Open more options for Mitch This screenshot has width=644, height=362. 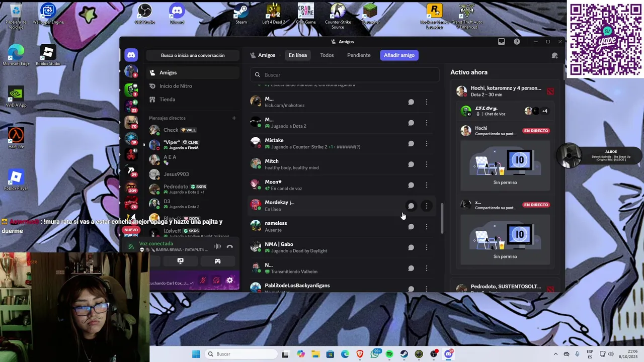[x=427, y=164]
